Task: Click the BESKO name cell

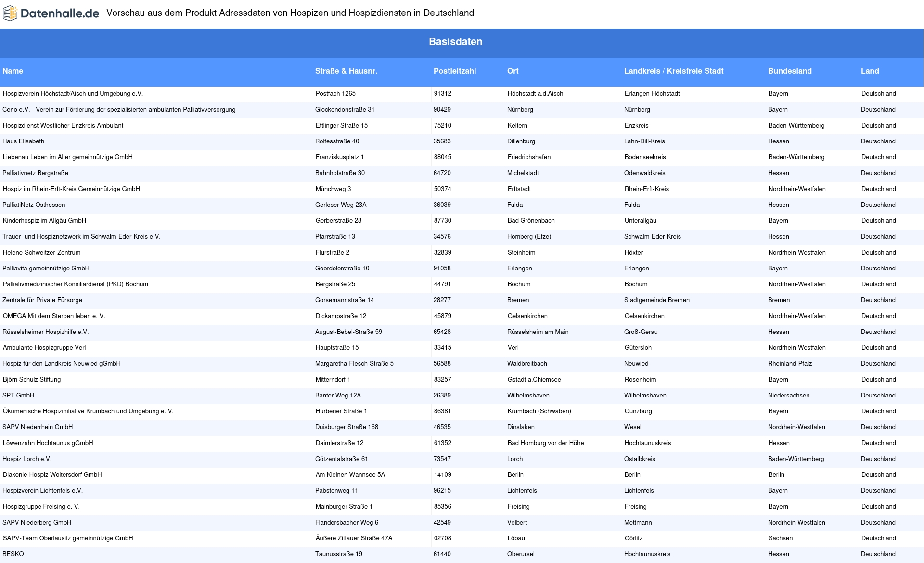Action: (13, 554)
